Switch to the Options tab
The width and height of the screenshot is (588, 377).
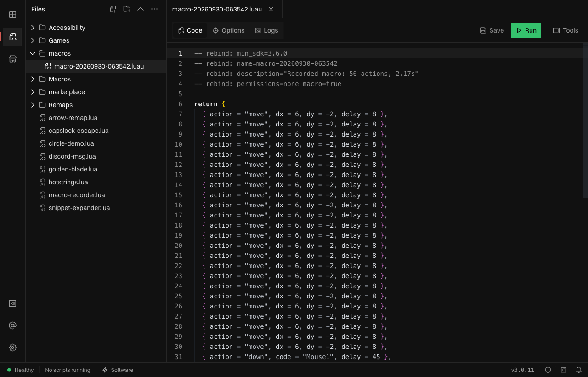click(x=228, y=30)
